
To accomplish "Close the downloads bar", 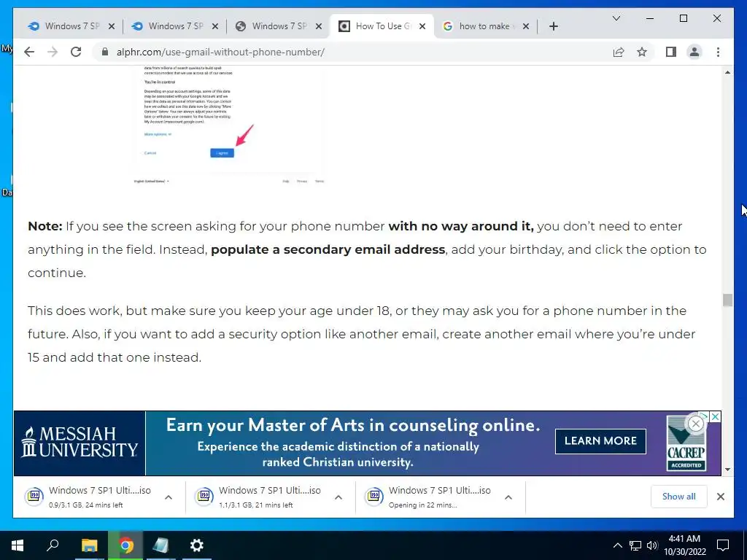I will [720, 497].
